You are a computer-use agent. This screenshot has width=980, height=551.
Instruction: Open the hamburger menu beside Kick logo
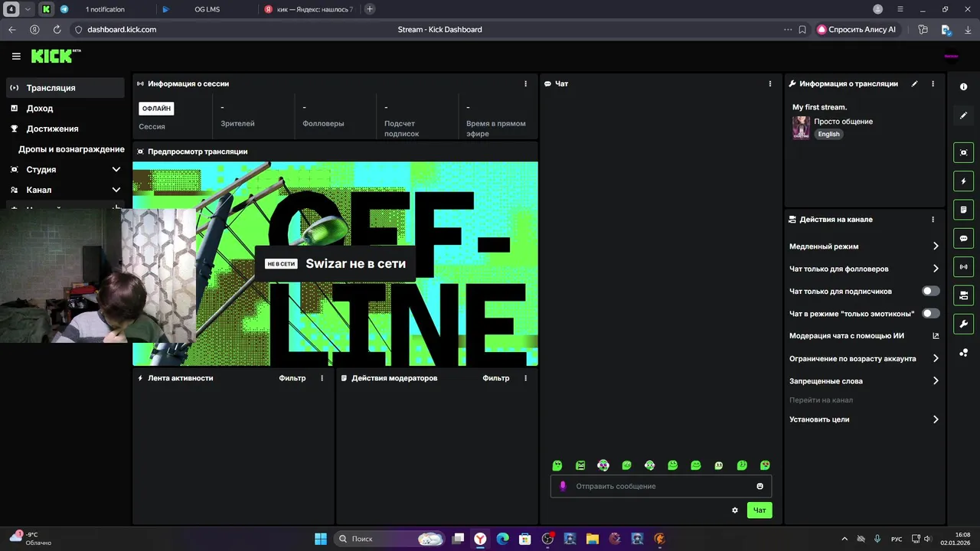tap(16, 56)
